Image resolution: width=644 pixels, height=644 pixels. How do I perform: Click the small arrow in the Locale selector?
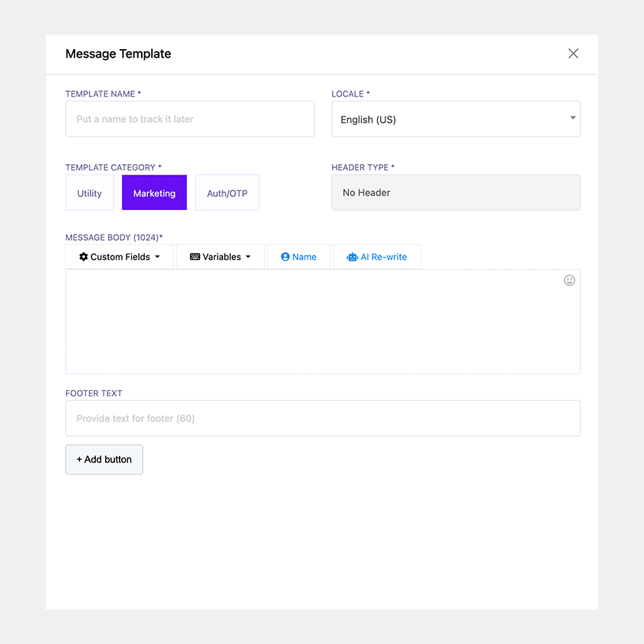point(573,118)
